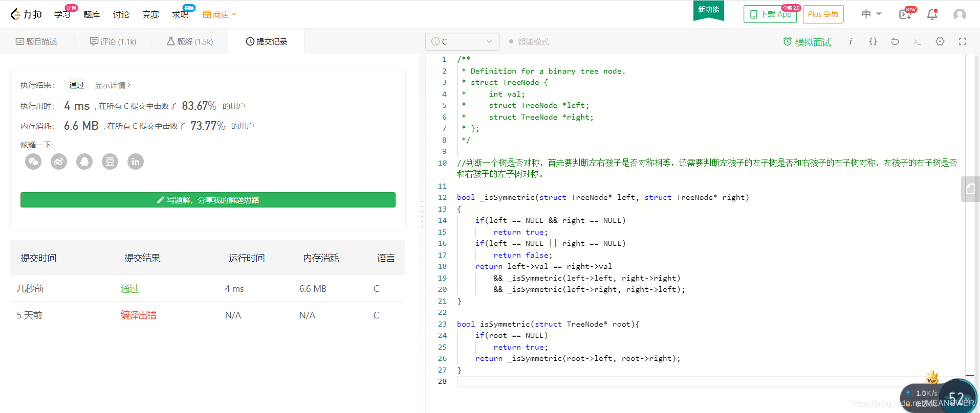Viewport: 980px width, 413px height.
Task: Open 求职 in top navigation
Action: tap(180, 14)
